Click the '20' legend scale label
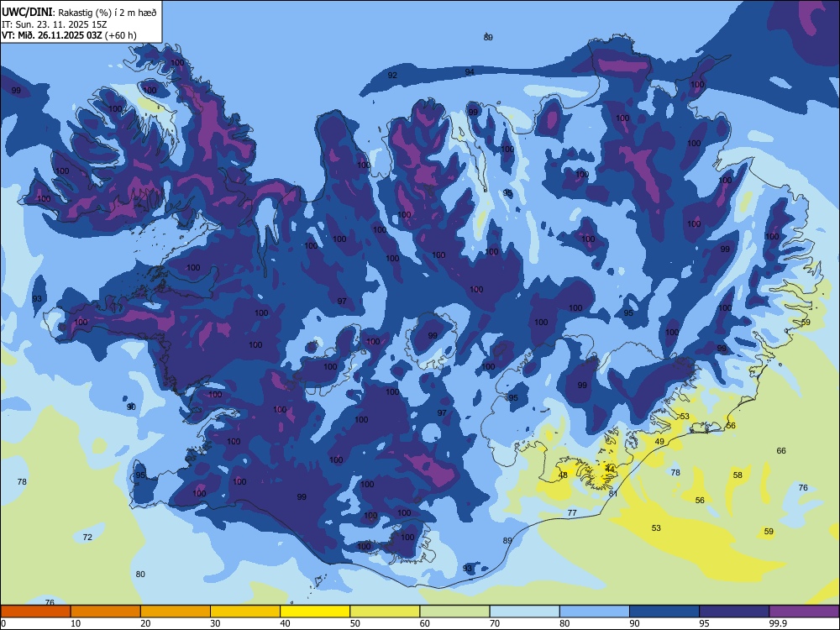 point(145,623)
